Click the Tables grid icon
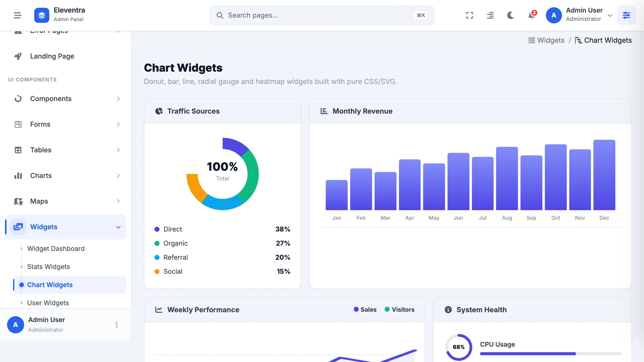This screenshot has height=362, width=644. point(18,150)
